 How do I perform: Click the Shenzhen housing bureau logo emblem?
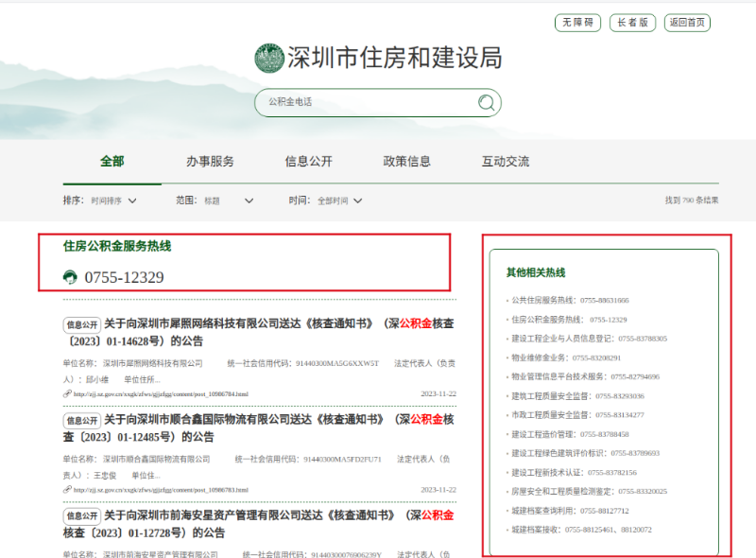click(x=269, y=58)
